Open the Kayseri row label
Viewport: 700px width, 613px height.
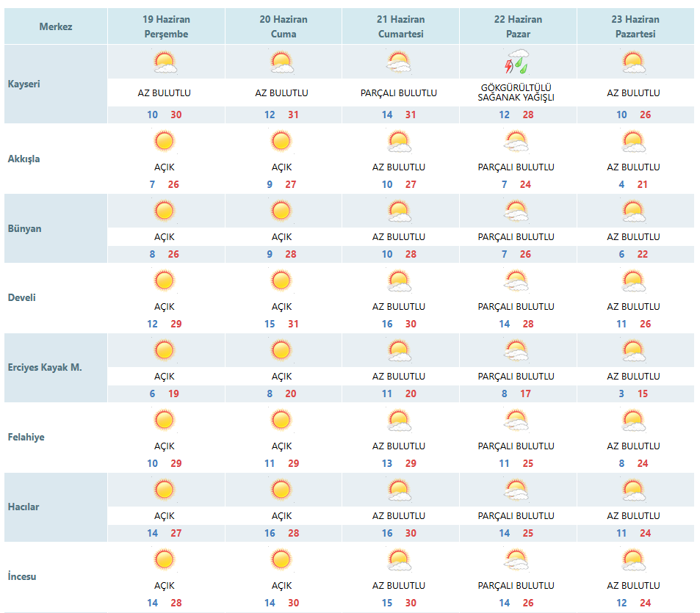[x=24, y=84]
